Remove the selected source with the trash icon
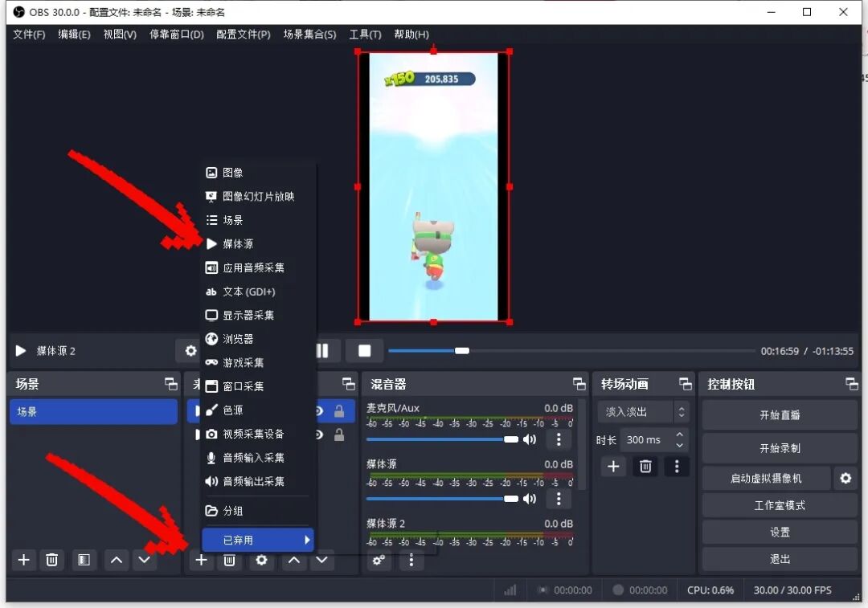Screen dimensions: 868x608 (229, 560)
